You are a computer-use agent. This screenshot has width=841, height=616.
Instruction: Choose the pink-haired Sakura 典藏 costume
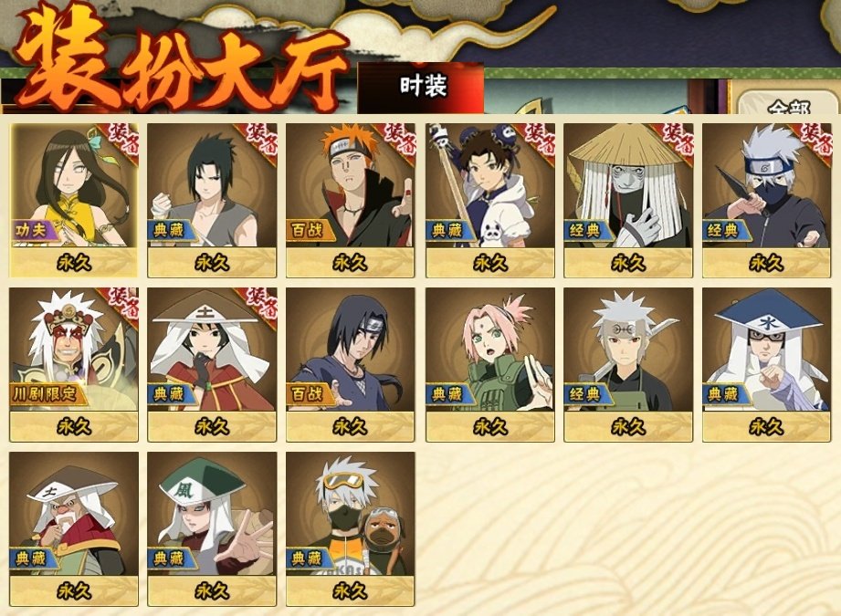click(x=489, y=364)
